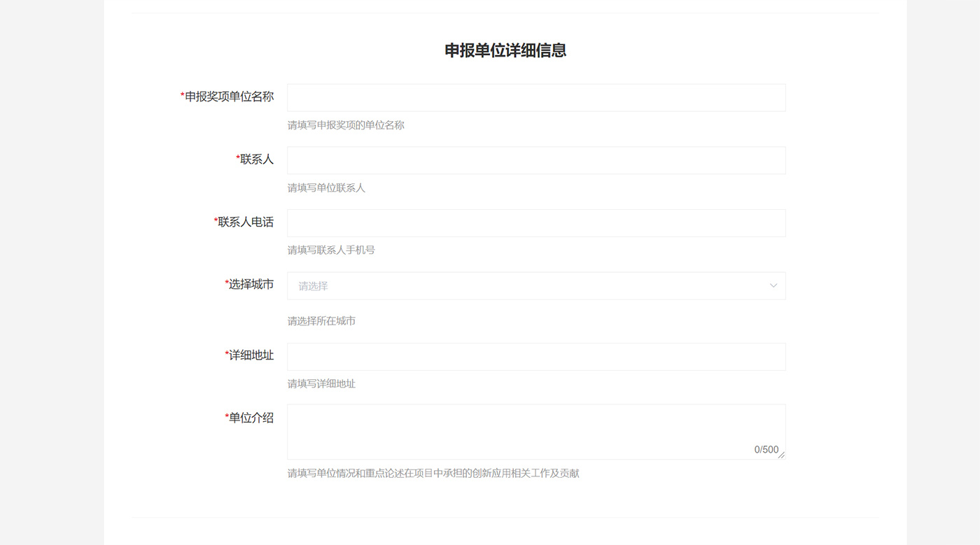
Task: Select the 详细地址 input field
Action: pos(535,357)
